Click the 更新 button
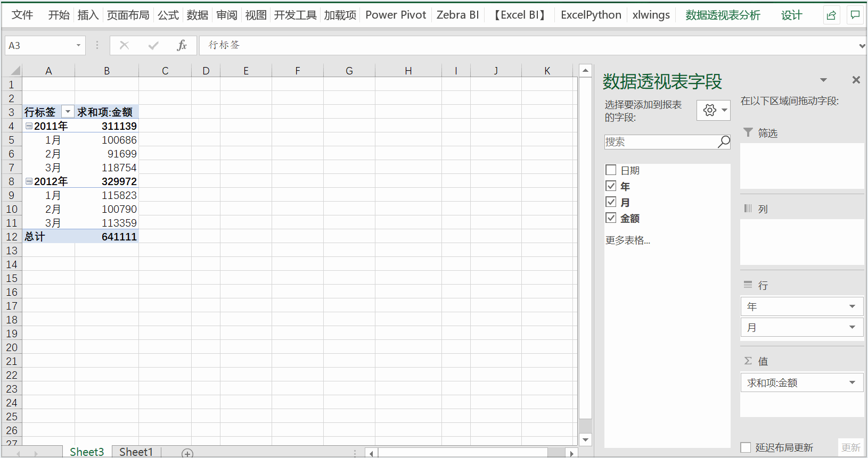 850,447
